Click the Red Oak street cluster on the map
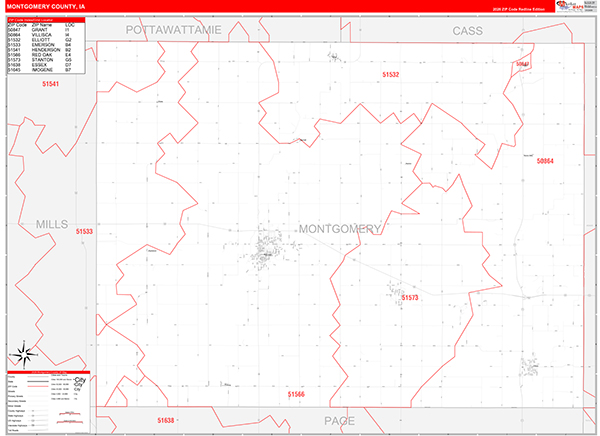 click(266, 249)
